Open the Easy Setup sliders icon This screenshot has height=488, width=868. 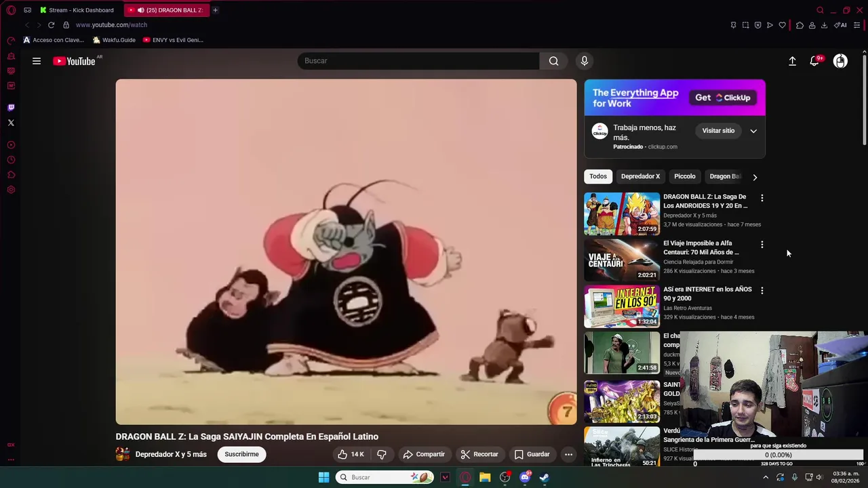pyautogui.click(x=856, y=25)
